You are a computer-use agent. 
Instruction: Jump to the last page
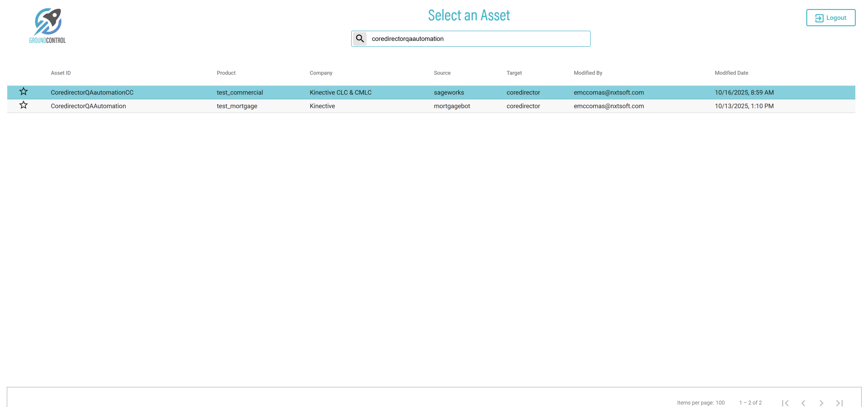839,402
